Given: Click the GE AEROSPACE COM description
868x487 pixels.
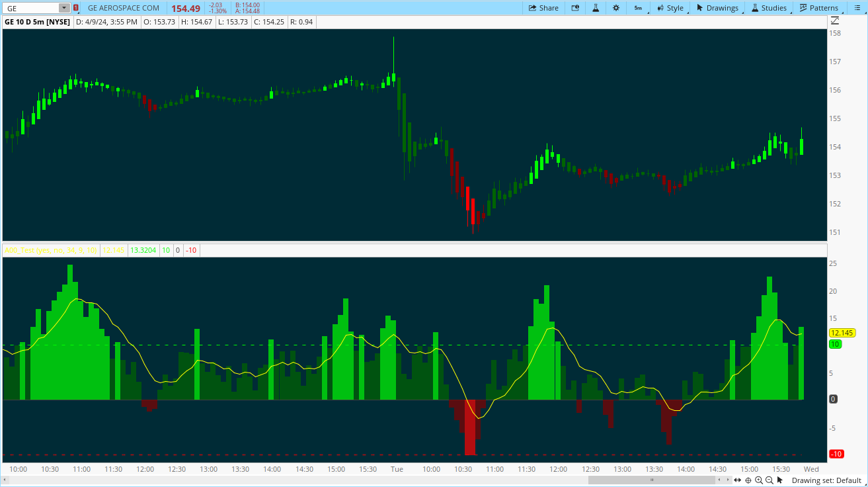Looking at the screenshot, I should (x=124, y=8).
